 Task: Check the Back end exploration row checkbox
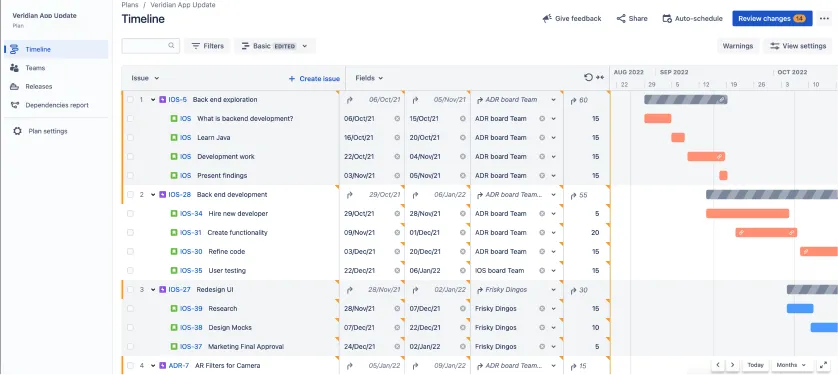coord(130,100)
